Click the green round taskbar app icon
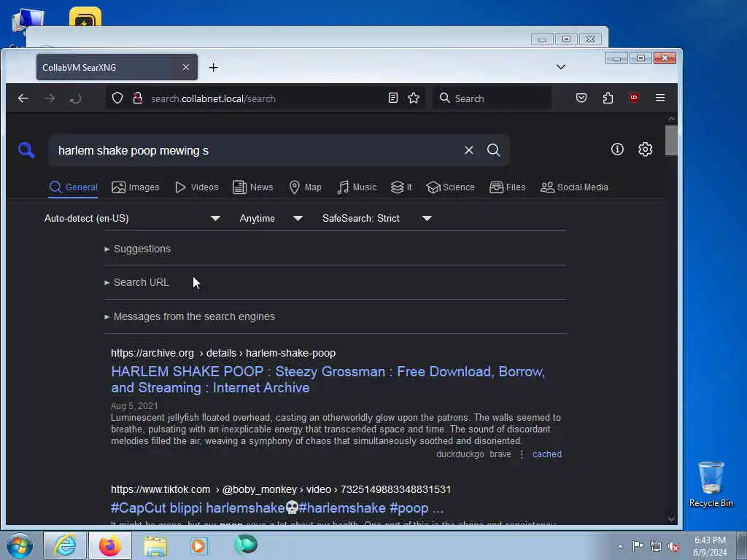The height and width of the screenshot is (560, 747). tap(246, 545)
